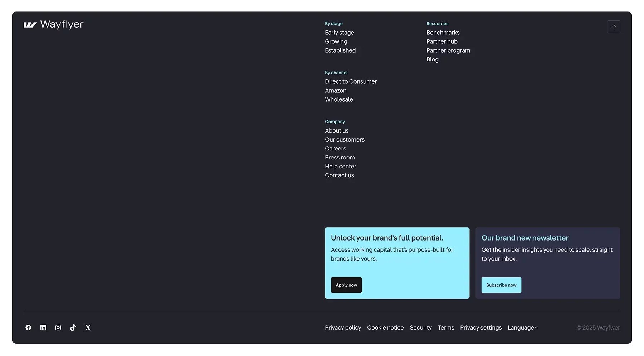
Task: Visit the Partner program page
Action: (448, 50)
